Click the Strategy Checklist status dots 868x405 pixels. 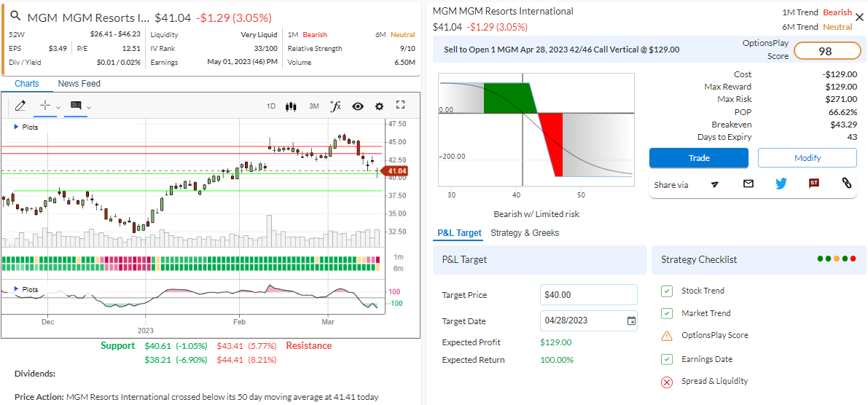[x=837, y=259]
